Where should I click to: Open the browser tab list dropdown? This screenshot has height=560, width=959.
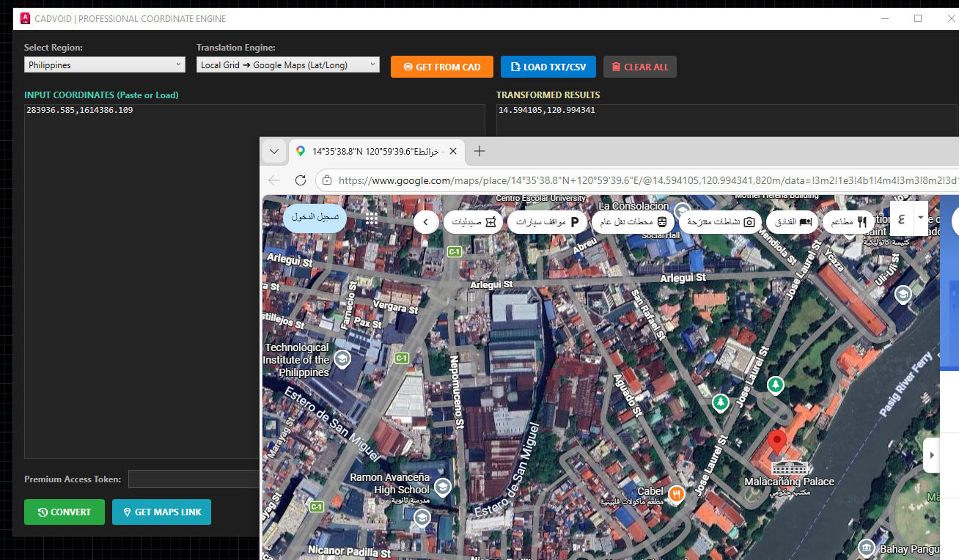pos(274,151)
